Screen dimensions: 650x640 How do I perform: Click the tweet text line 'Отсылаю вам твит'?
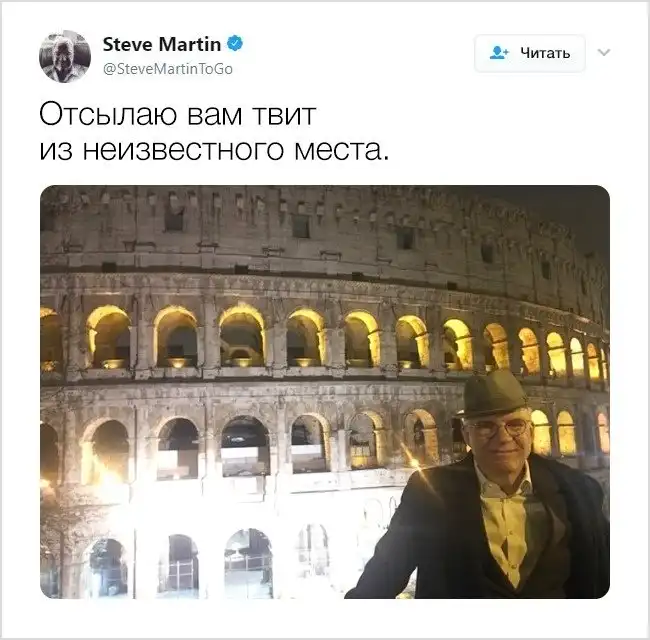click(x=178, y=114)
